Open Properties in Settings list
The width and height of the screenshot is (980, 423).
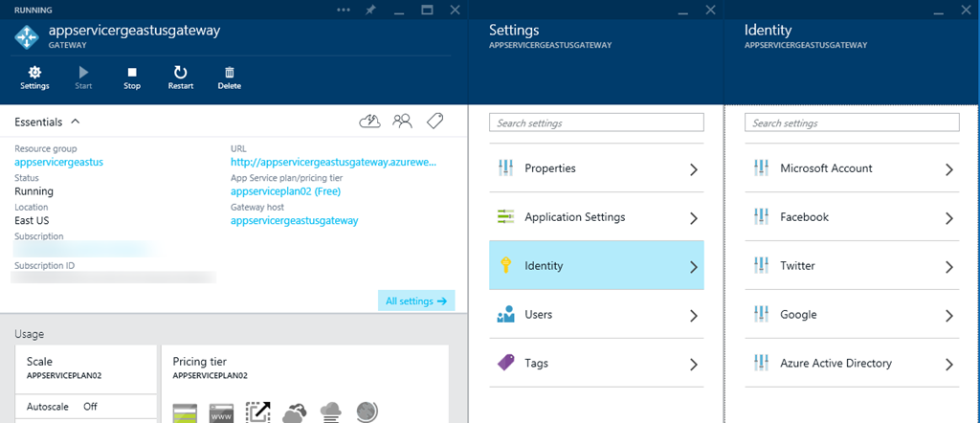pos(596,168)
